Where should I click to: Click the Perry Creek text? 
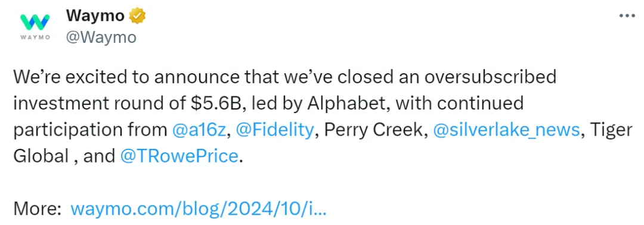coord(373,130)
